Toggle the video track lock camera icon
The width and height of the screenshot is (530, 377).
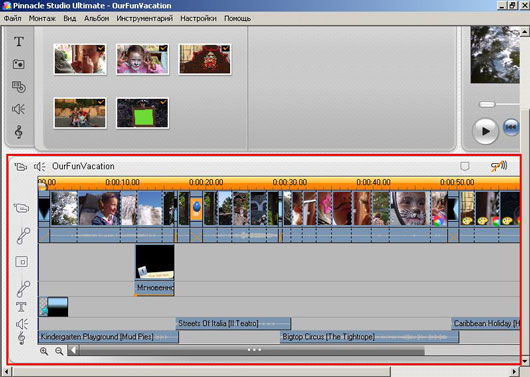21,208
